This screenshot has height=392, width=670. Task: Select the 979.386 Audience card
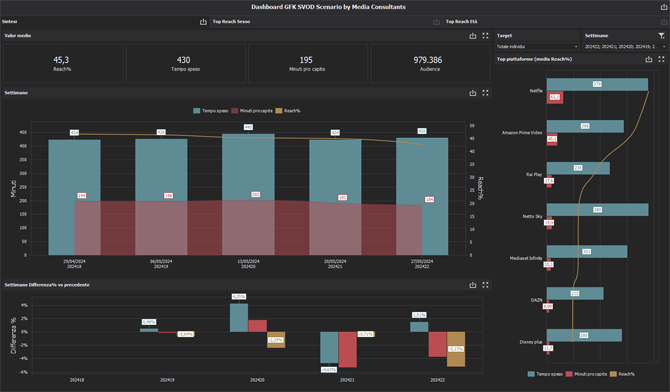[x=430, y=63]
